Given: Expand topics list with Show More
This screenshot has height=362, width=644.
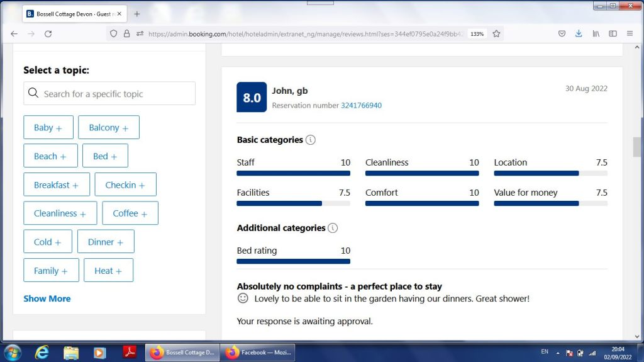Looking at the screenshot, I should tap(47, 298).
